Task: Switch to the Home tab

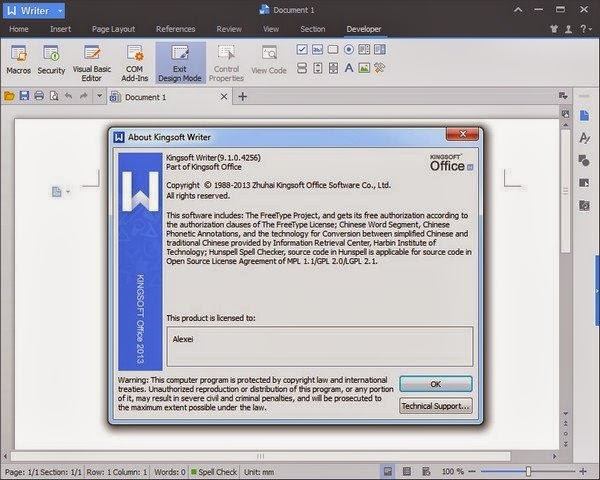Action: [19, 29]
